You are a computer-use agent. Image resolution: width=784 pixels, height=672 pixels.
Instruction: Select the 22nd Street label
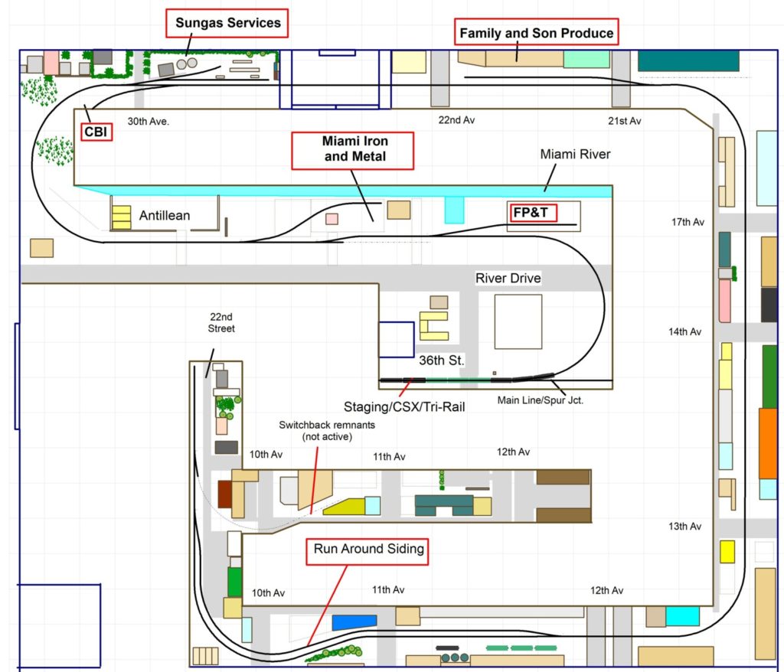(221, 322)
